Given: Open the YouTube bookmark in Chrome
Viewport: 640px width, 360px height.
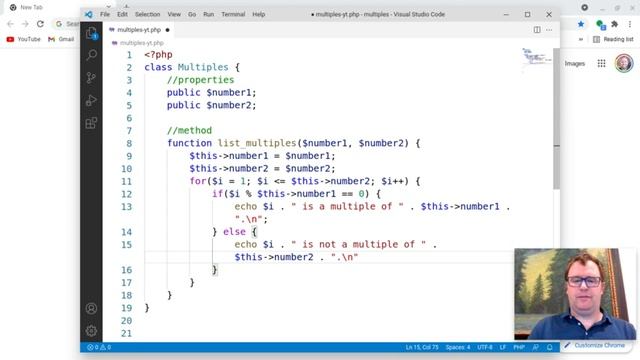Looking at the screenshot, I should (24, 39).
